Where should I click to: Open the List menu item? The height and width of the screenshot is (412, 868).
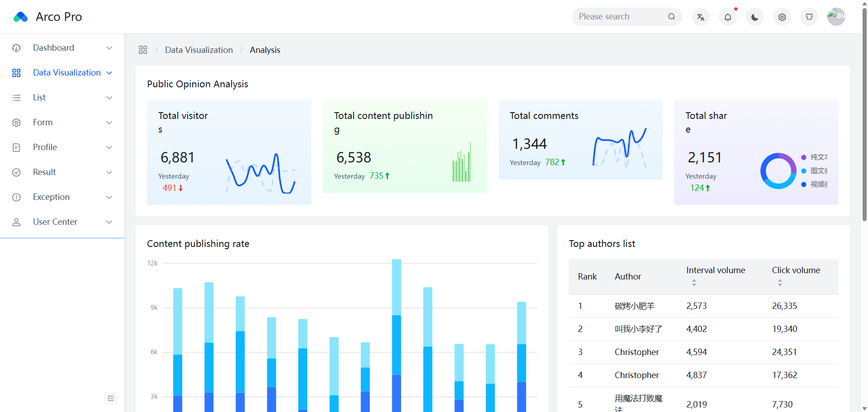62,97
